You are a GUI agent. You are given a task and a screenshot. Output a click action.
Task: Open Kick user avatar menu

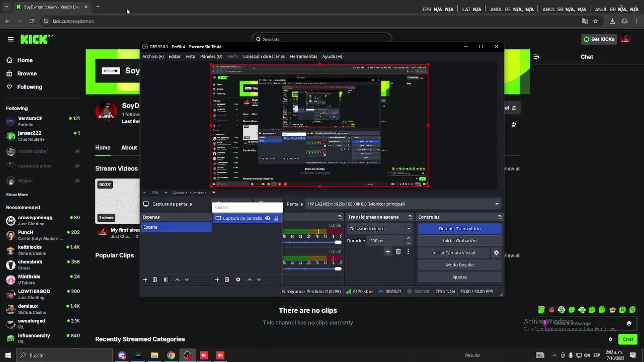pyautogui.click(x=625, y=39)
